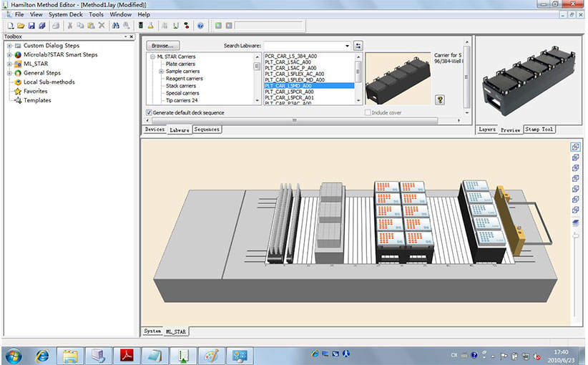Click the swap arrows button beside Search Labware
Viewport: 588px width, 365px height.
358,46
